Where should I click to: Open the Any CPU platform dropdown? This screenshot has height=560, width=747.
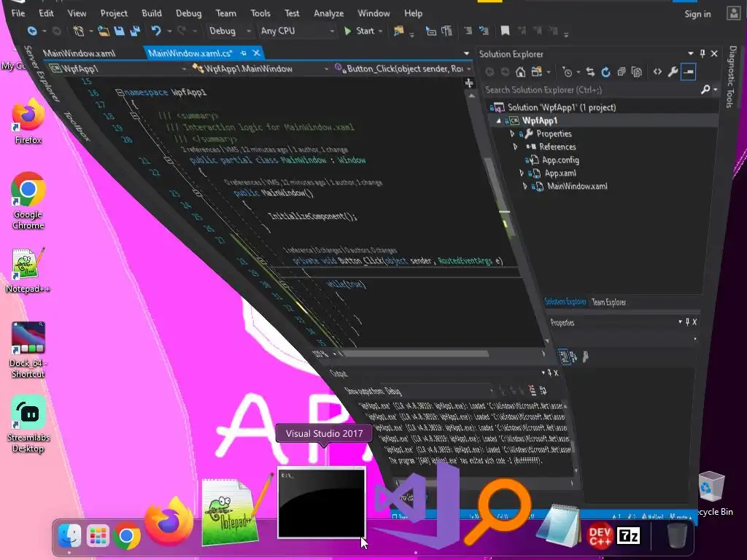point(298,31)
